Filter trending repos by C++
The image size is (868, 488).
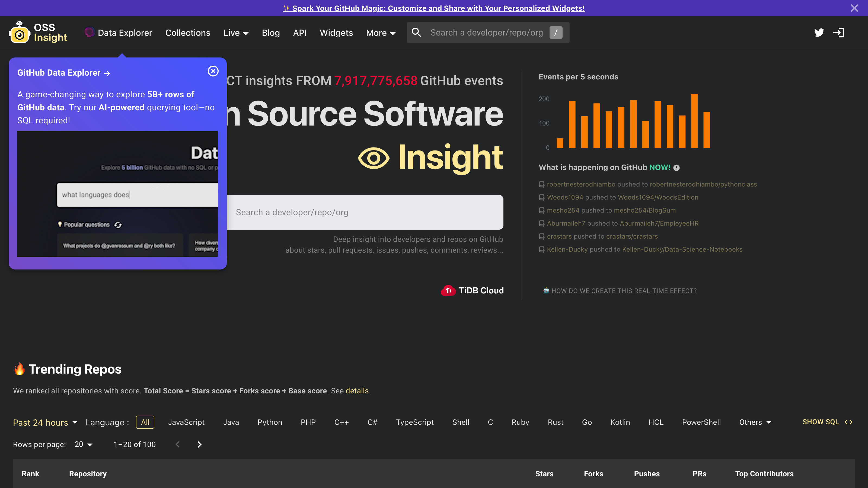[x=341, y=422]
